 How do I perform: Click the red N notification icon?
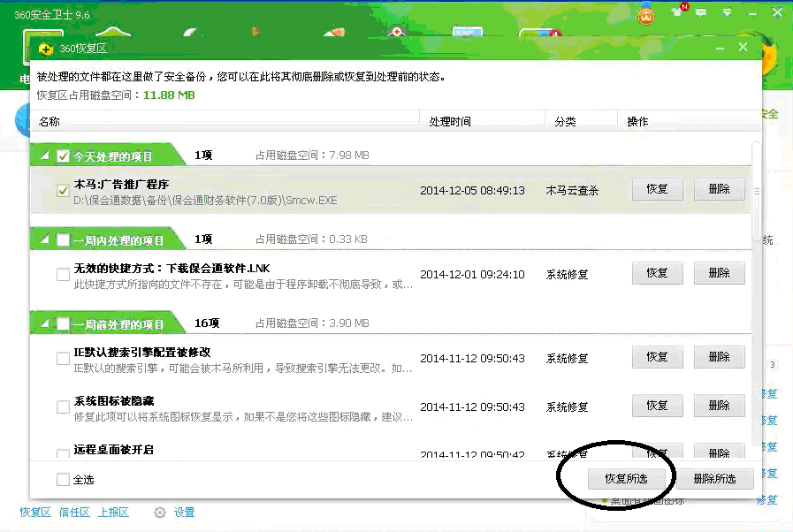click(684, 6)
